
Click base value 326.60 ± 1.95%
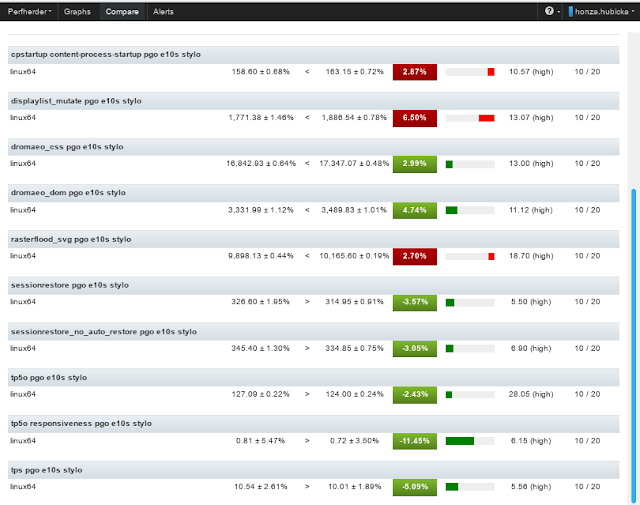pyautogui.click(x=260, y=302)
